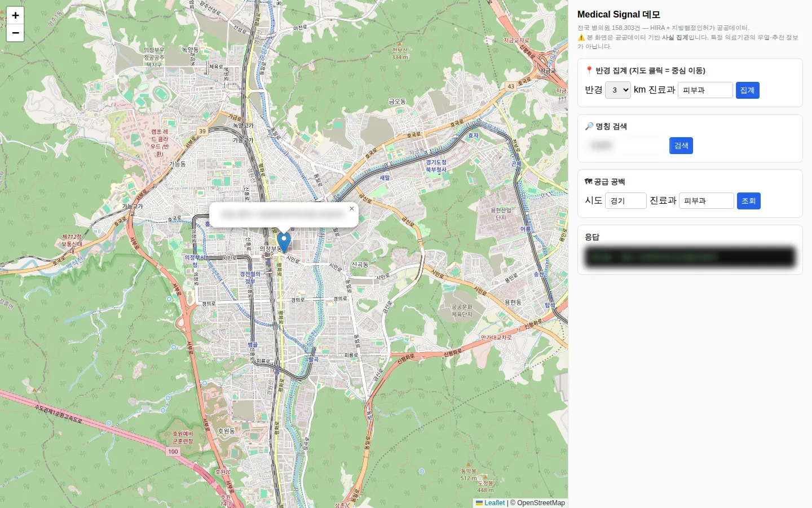812x508 pixels.
Task: Click the route 100 expressway shield
Action: [x=173, y=452]
